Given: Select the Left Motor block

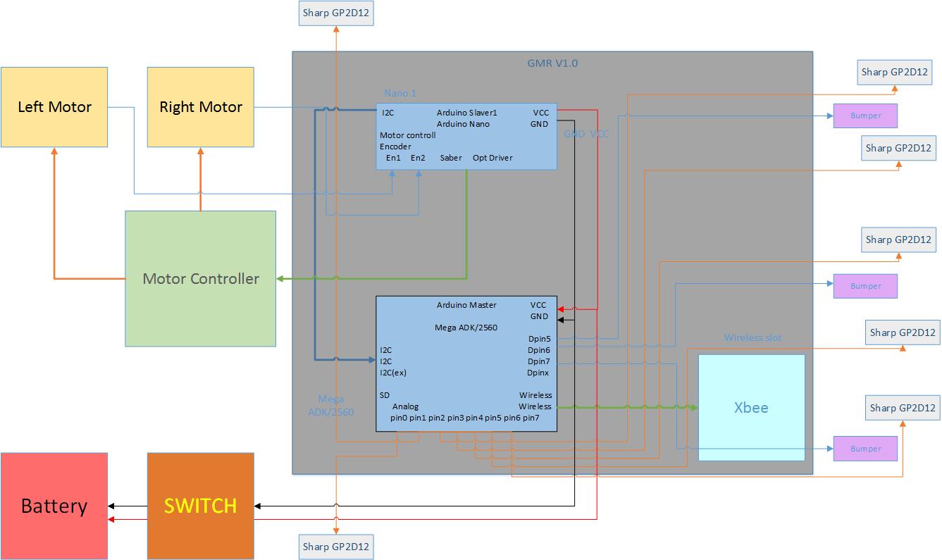Looking at the screenshot, I should (54, 106).
